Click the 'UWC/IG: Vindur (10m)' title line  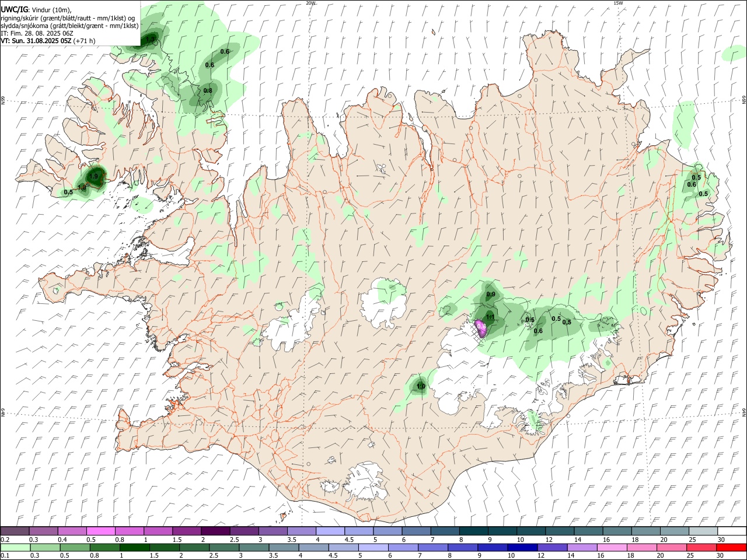pyautogui.click(x=36, y=9)
